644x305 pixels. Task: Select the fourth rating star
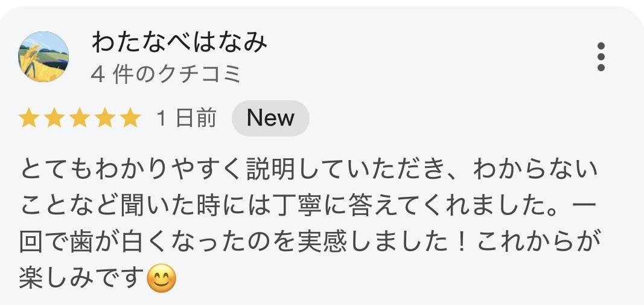pyautogui.click(x=105, y=118)
